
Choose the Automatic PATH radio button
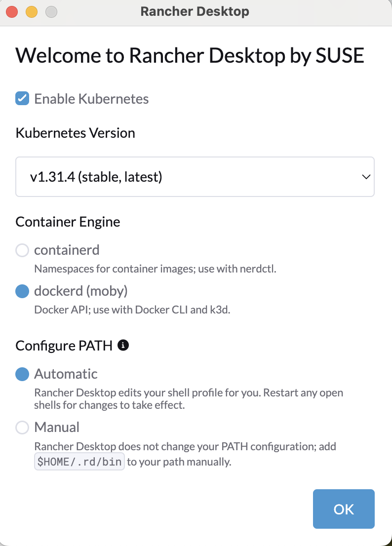point(22,374)
